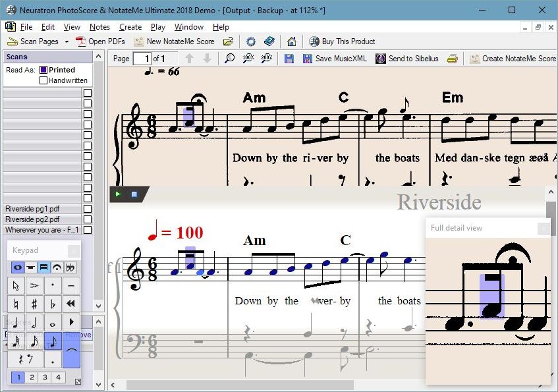Open preferences with the gear icon
Screen dimensions: 558x392
tap(251, 42)
